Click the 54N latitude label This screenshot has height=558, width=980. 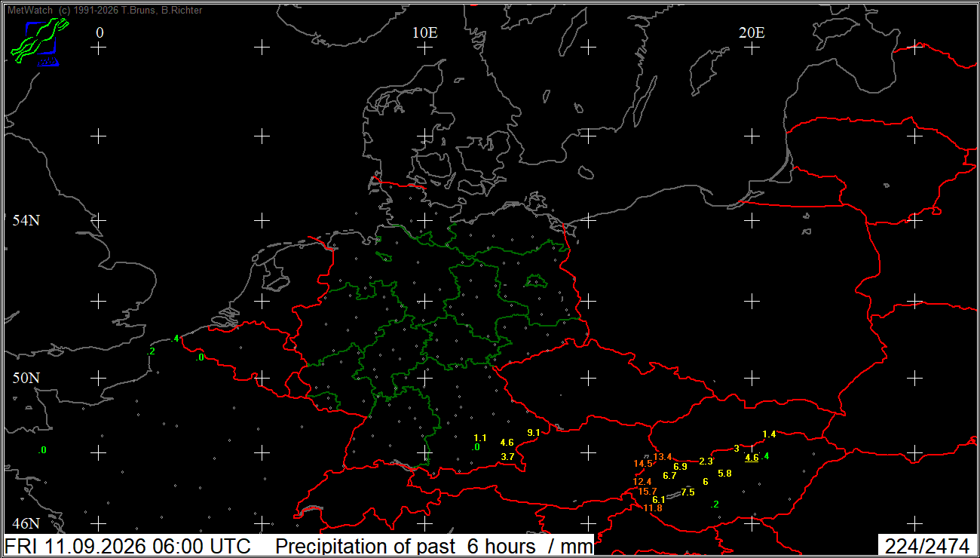26,221
